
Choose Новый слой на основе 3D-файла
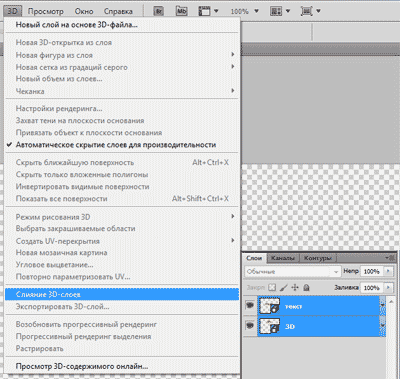tap(122, 25)
